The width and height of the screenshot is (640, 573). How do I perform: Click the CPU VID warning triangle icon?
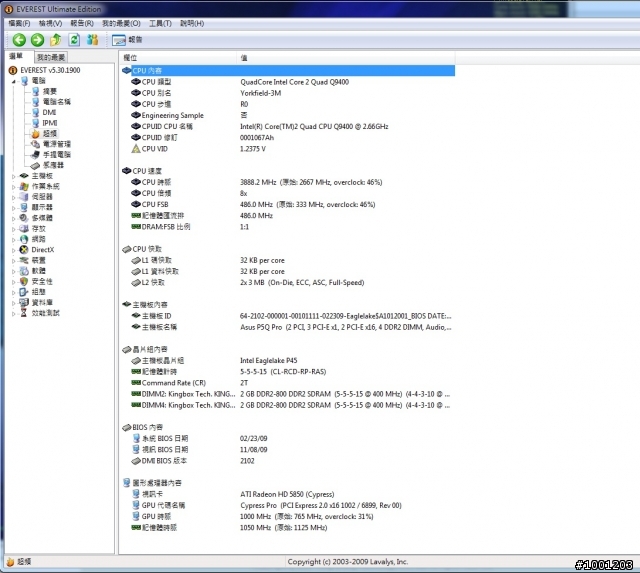[136, 149]
